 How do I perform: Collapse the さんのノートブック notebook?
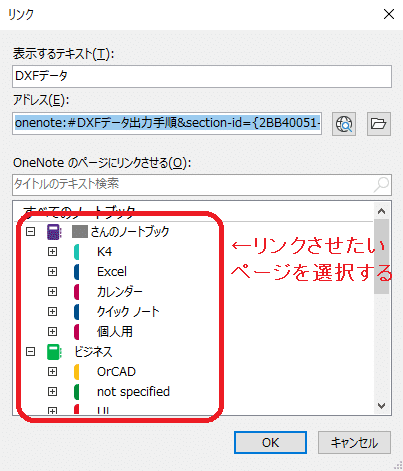coord(31,231)
